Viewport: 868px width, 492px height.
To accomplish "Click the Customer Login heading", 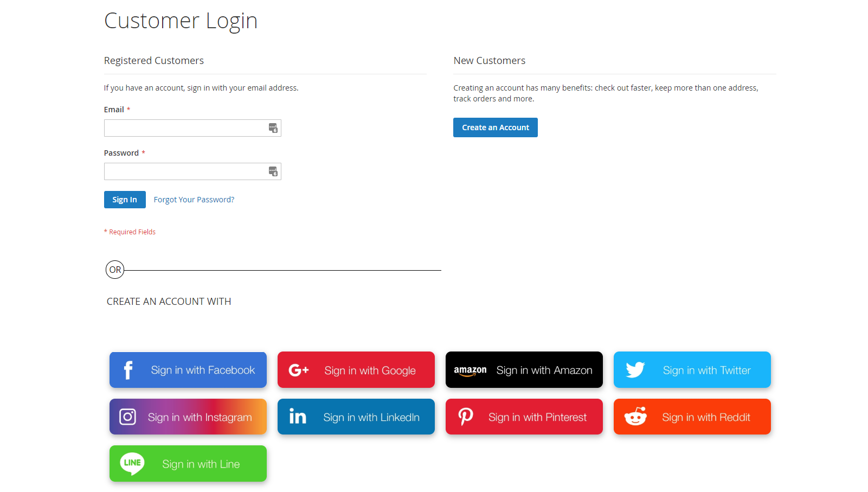I will pos(181,21).
